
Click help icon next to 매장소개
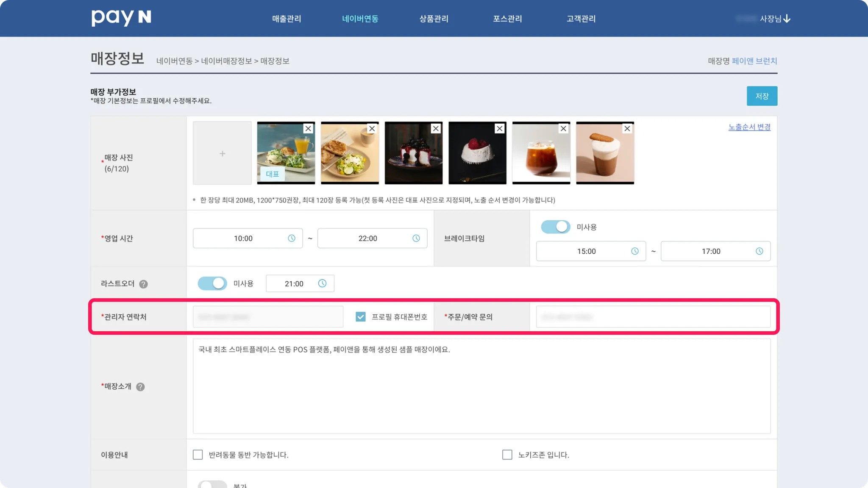click(x=140, y=387)
